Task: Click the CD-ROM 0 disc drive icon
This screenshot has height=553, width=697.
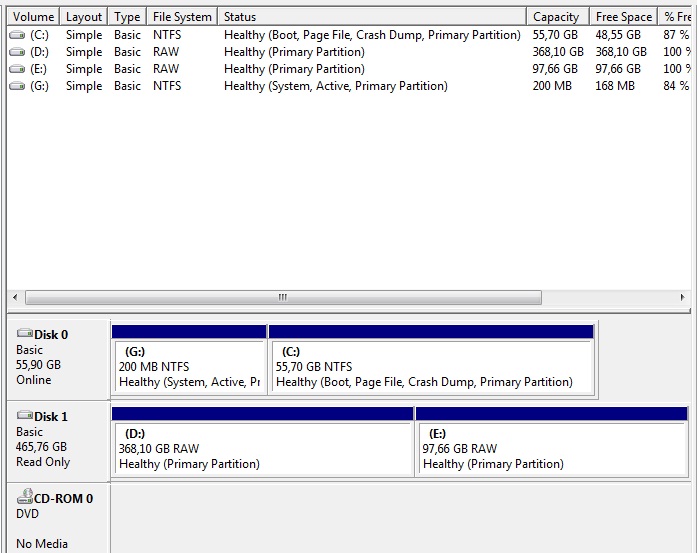Action: 25,496
